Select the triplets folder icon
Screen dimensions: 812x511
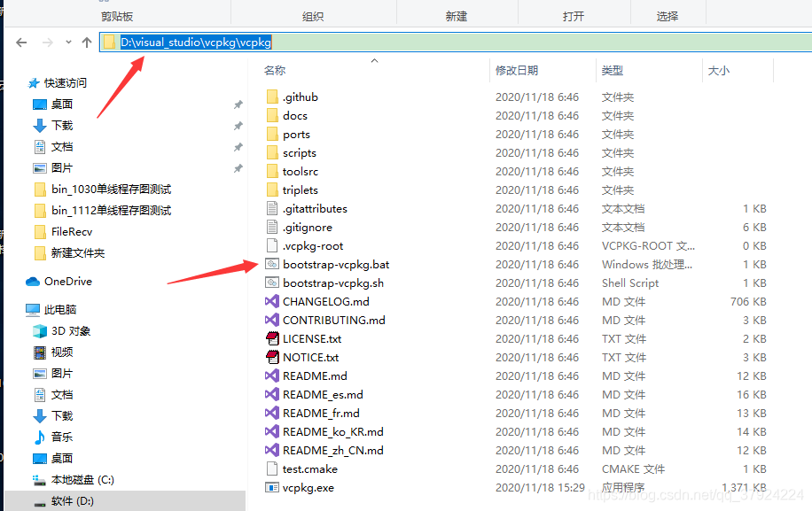[272, 190]
